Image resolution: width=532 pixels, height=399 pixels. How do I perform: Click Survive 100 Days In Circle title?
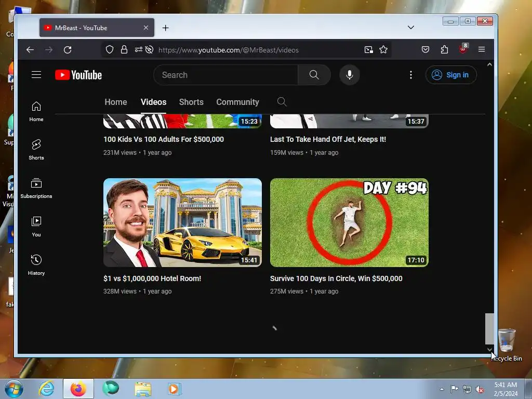336,278
